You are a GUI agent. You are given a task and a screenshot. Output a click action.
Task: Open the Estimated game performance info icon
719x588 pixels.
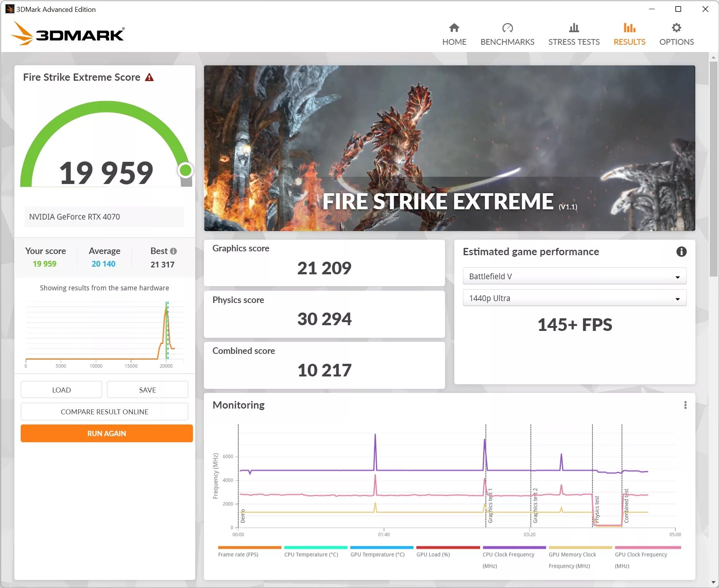681,252
